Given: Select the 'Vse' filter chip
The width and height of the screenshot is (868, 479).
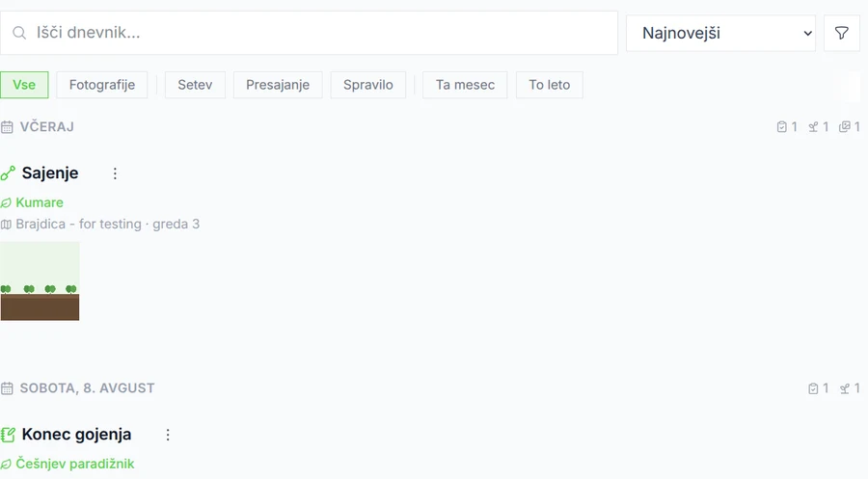Looking at the screenshot, I should pyautogui.click(x=24, y=85).
